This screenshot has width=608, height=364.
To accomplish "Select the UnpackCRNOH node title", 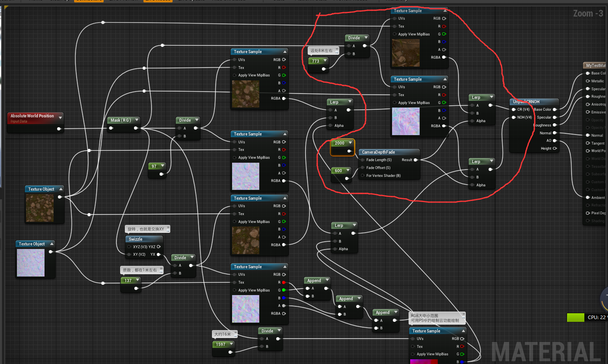I will click(x=526, y=102).
